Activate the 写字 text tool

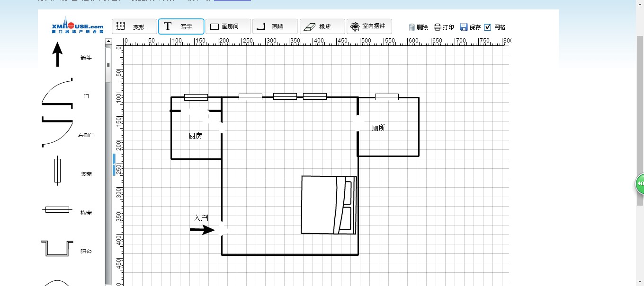click(x=181, y=26)
